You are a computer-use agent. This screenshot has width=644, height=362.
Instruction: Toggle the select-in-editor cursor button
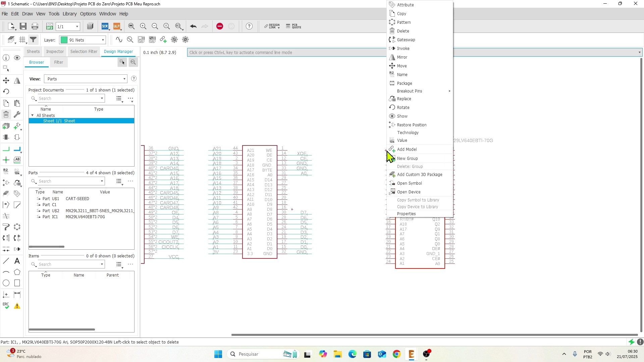point(122,62)
